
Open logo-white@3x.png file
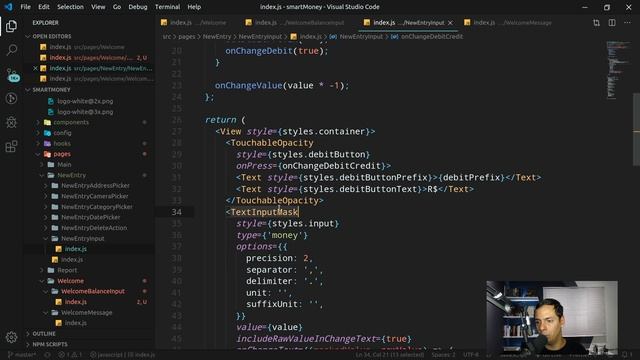pos(85,111)
